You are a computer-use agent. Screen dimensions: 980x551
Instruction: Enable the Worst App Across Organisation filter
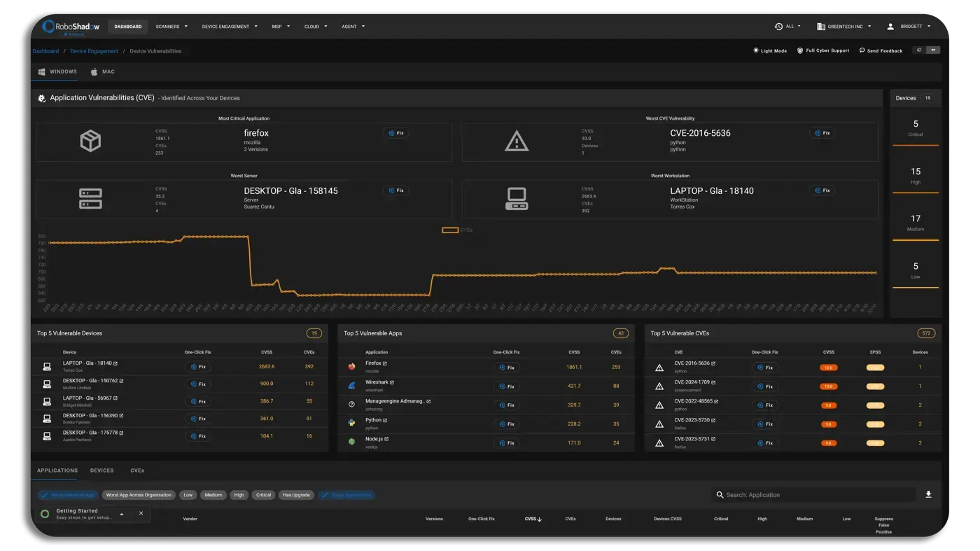pos(139,495)
